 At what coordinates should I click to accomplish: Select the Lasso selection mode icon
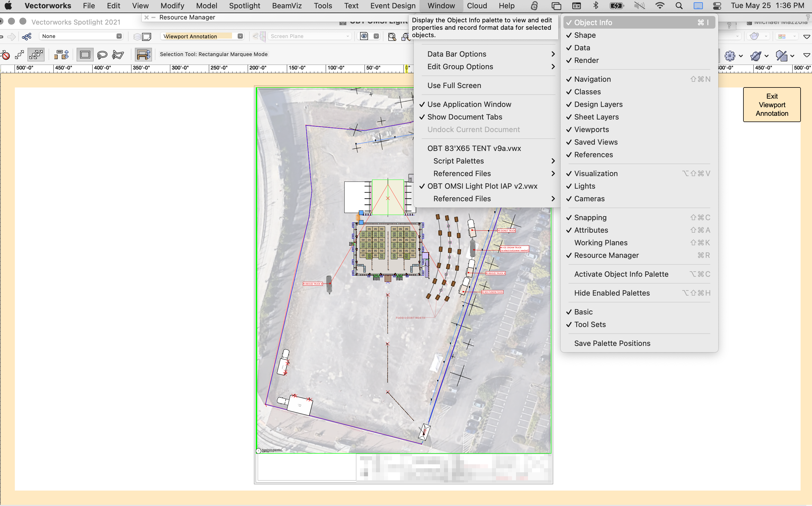click(102, 55)
